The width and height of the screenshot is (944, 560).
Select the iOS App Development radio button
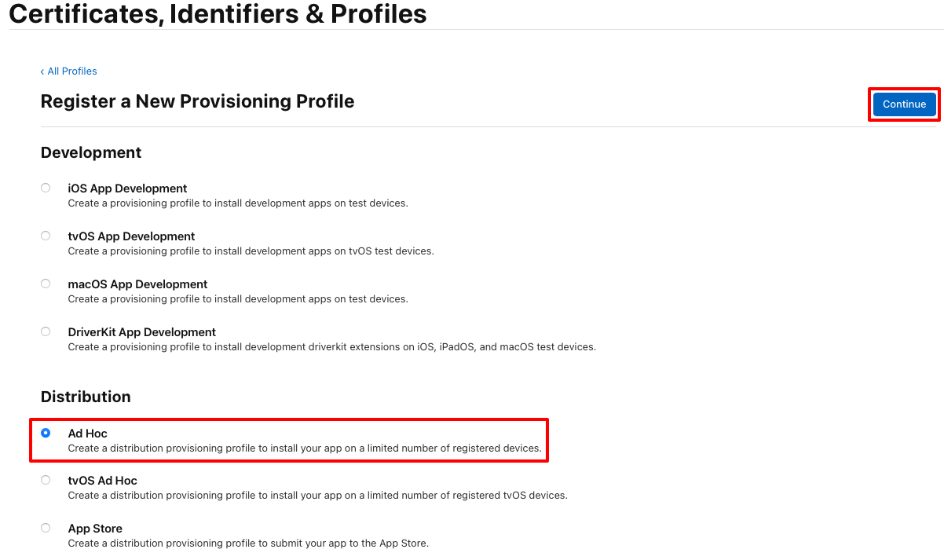(x=45, y=187)
